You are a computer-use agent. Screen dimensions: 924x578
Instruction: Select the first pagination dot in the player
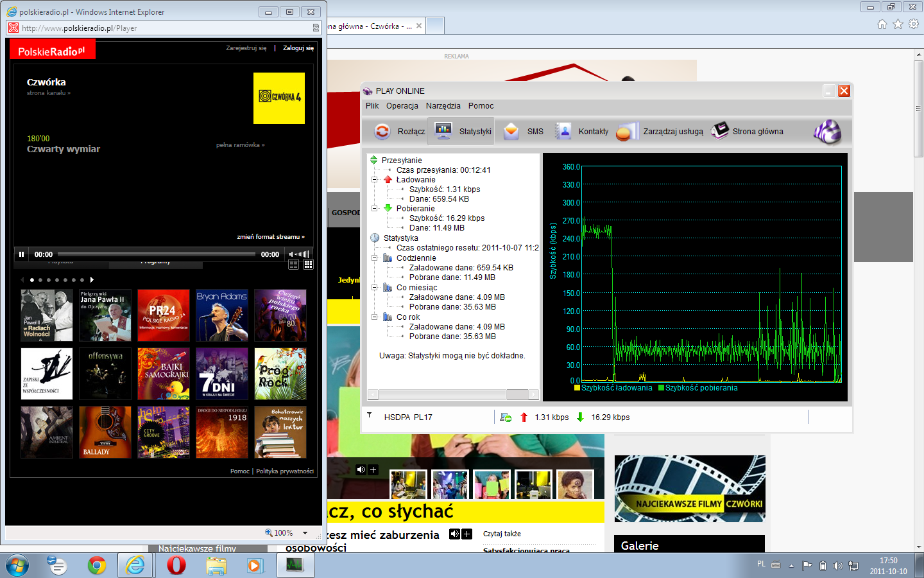32,280
